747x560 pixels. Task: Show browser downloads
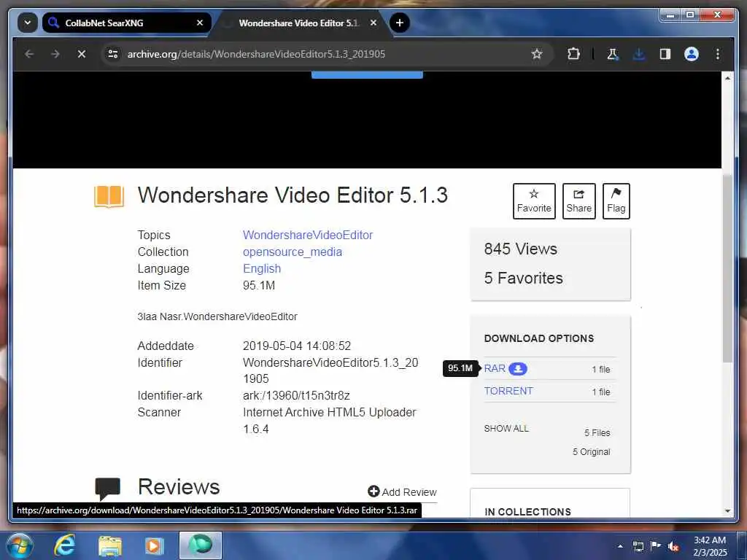(639, 54)
